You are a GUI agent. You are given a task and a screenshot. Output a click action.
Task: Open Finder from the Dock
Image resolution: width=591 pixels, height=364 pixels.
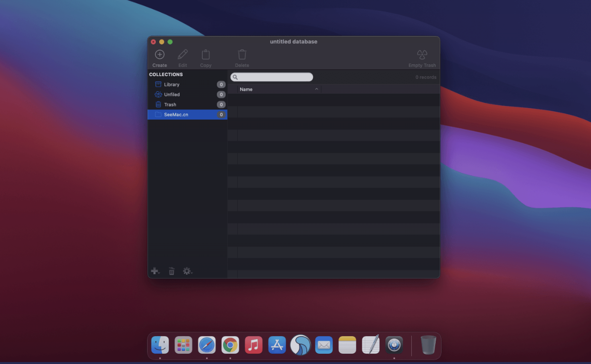(160, 345)
